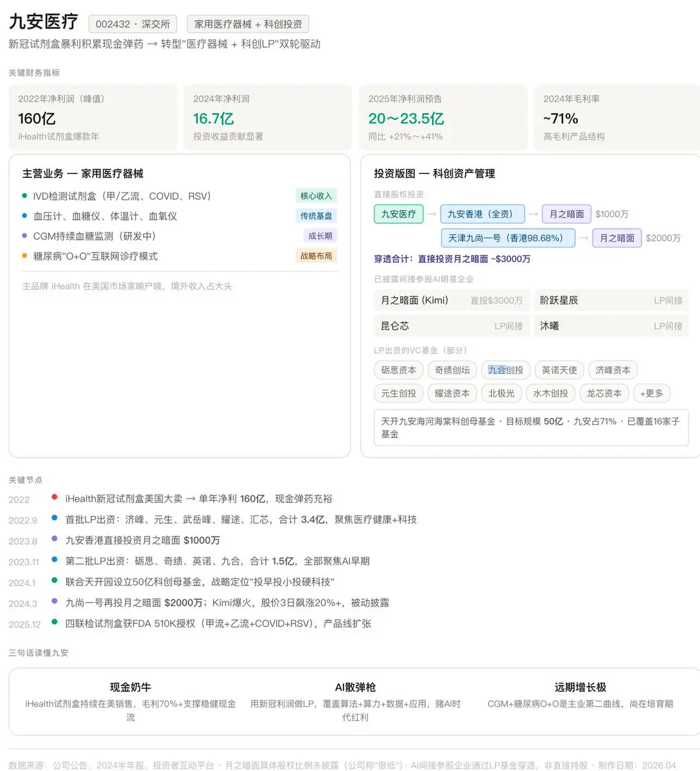Viewport: 700px width, 771px height.
Task: Click the 昆仑芯 company cell
Action: pos(451,326)
